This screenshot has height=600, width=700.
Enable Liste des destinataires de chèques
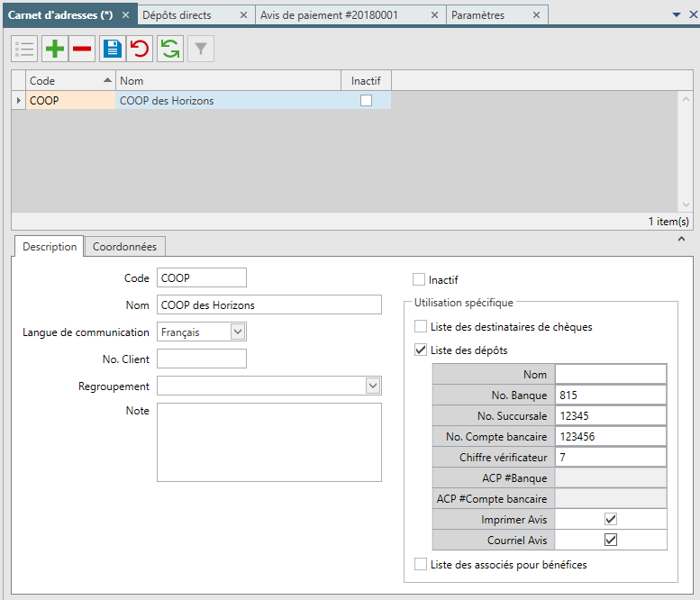(421, 326)
